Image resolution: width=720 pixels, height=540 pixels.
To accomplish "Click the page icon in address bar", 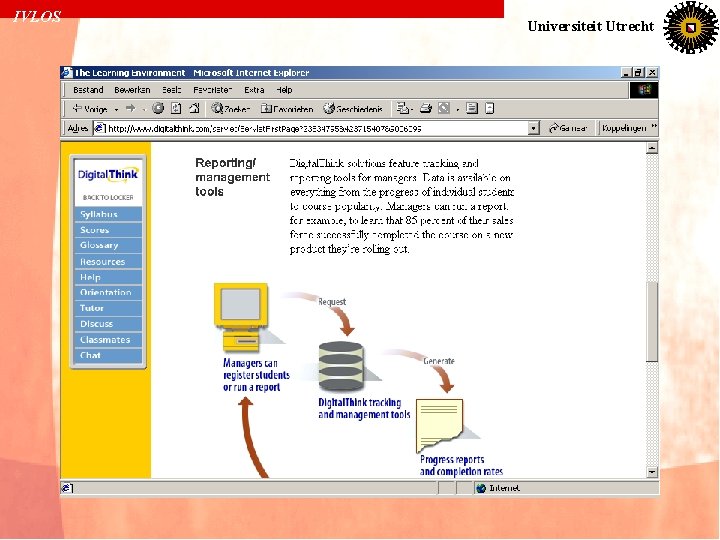I will coord(100,128).
